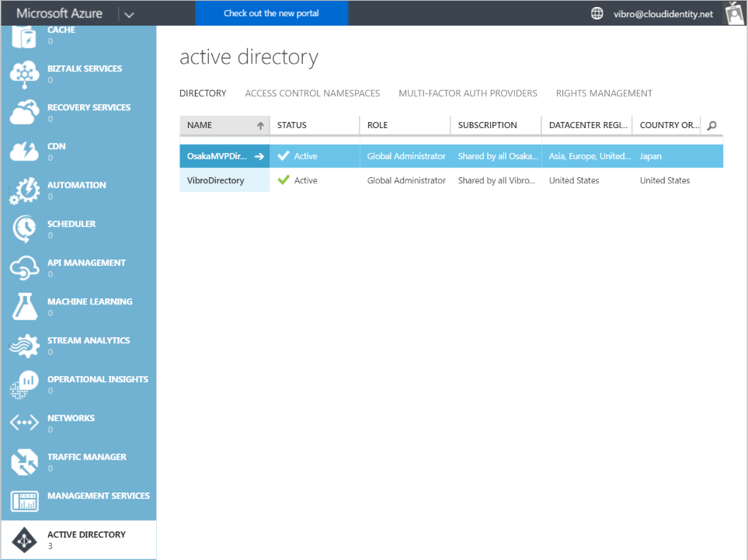Search the directory table with magnifier
This screenshot has width=748, height=560.
click(x=711, y=126)
